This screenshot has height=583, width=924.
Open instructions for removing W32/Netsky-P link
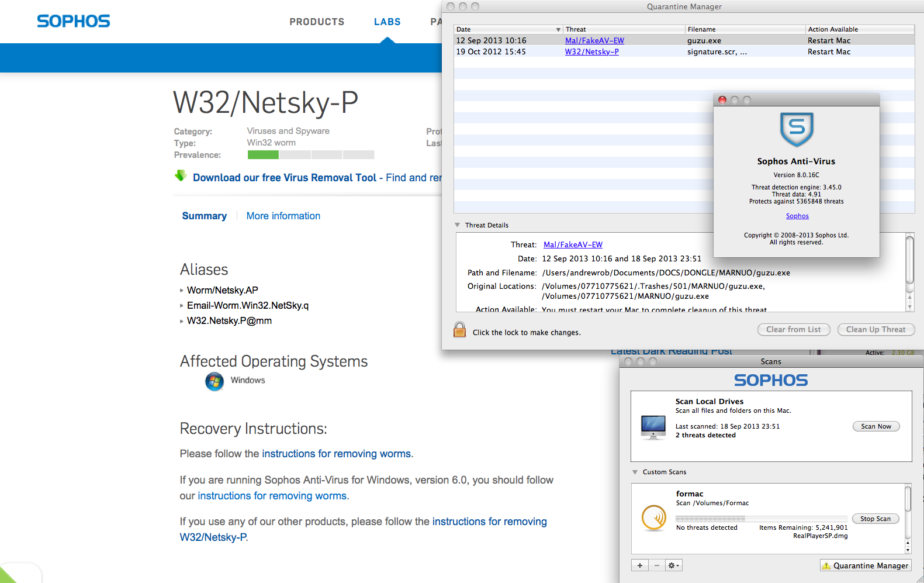pos(364,529)
